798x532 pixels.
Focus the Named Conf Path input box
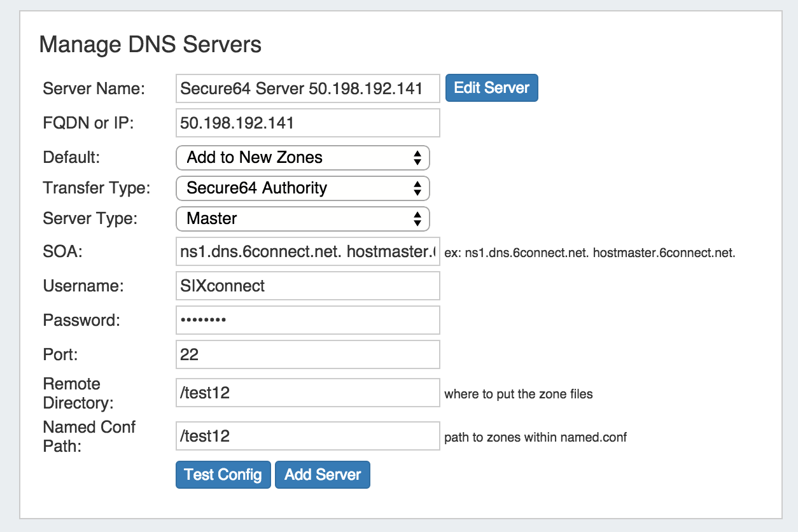click(307, 436)
